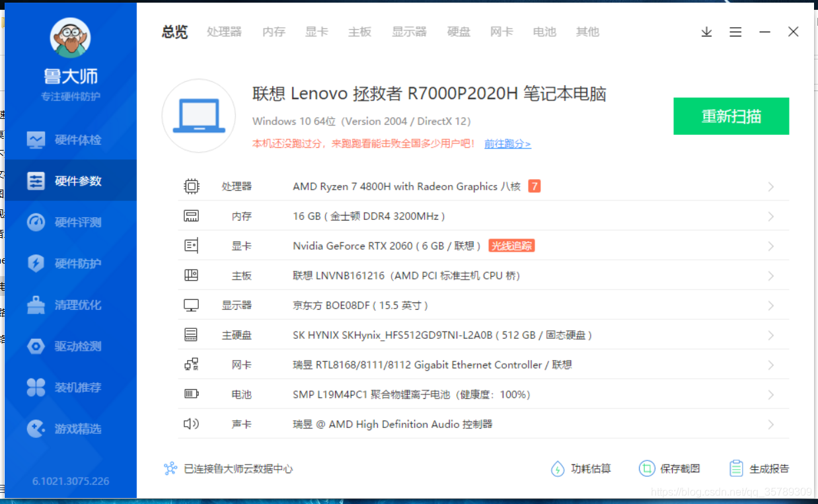This screenshot has height=504, width=818.
Task: Switch to the 电池 tab
Action: [x=544, y=32]
